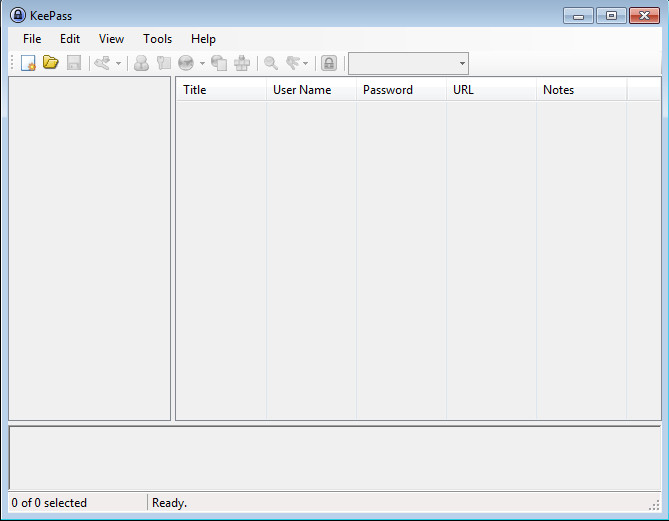Click the Copy User Name icon
Screen dimensions: 669x521
[141, 63]
